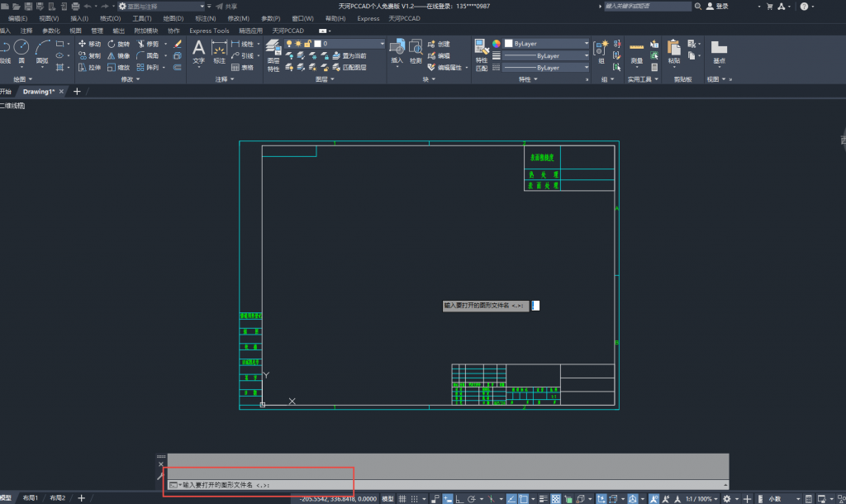846x504 pixels.
Task: Switch to the 天河PCCAD ribbon tab
Action: pos(288,31)
